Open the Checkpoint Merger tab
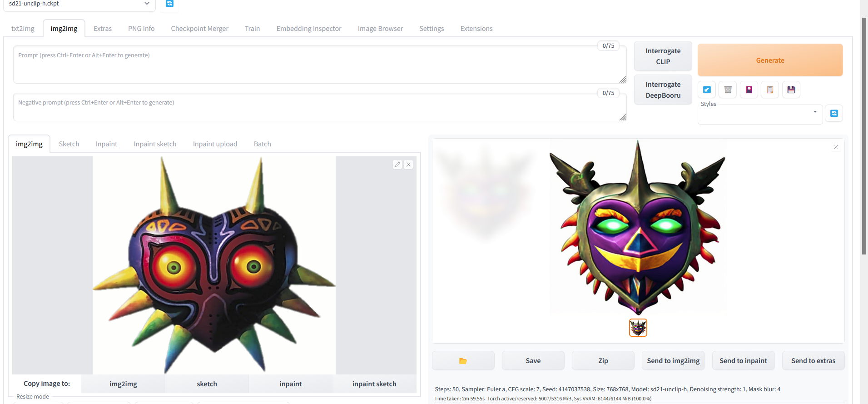868x404 pixels. pyautogui.click(x=199, y=28)
